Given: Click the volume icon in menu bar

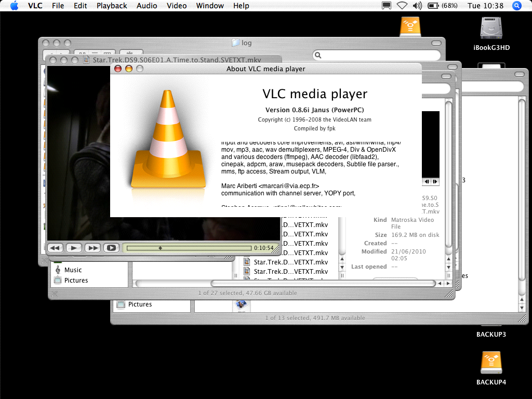Looking at the screenshot, I should (417, 6).
